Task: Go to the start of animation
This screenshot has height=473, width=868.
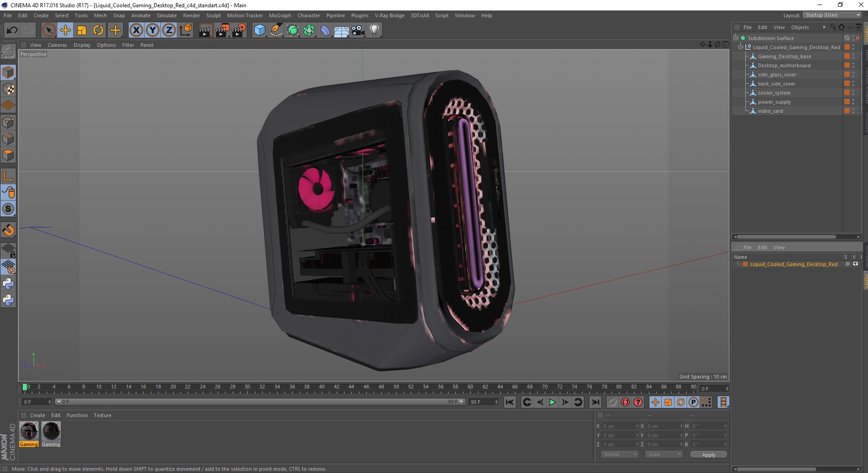Action: point(510,402)
